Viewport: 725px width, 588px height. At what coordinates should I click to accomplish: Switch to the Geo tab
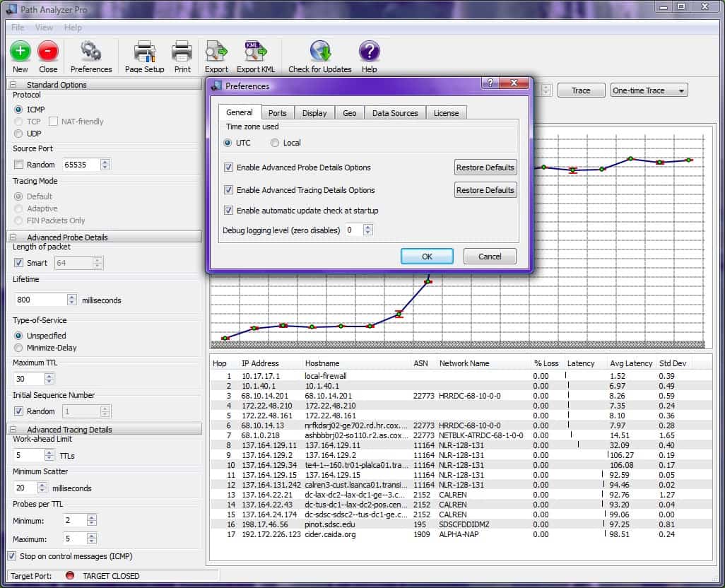pos(350,113)
